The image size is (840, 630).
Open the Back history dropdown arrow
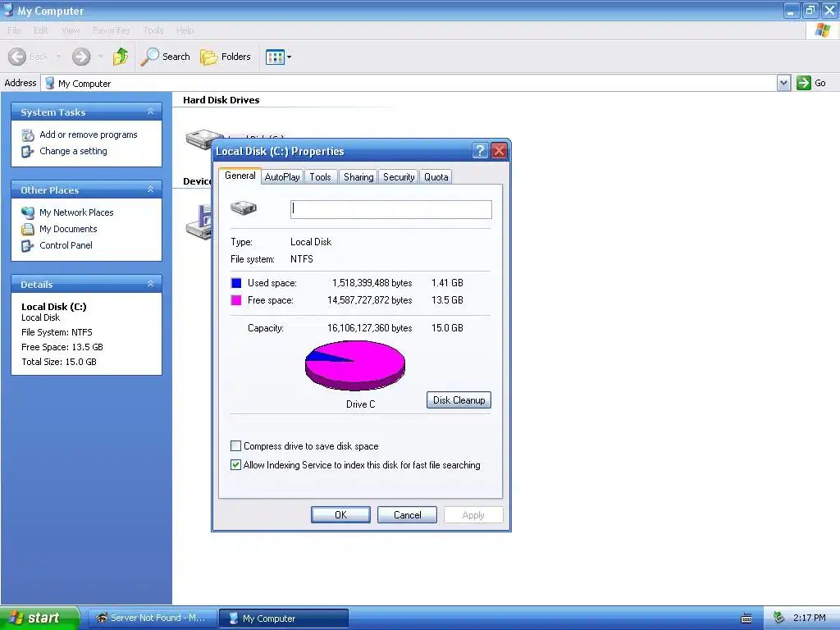click(x=58, y=57)
